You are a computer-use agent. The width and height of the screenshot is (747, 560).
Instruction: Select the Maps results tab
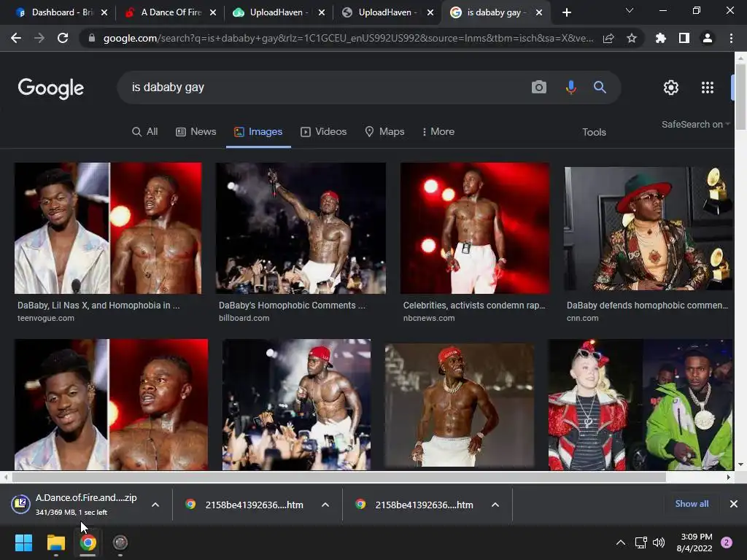pyautogui.click(x=384, y=131)
